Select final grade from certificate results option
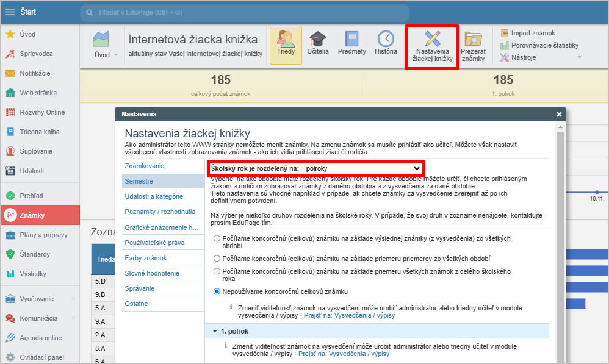Viewport: 609px width, 364px height. point(217,238)
